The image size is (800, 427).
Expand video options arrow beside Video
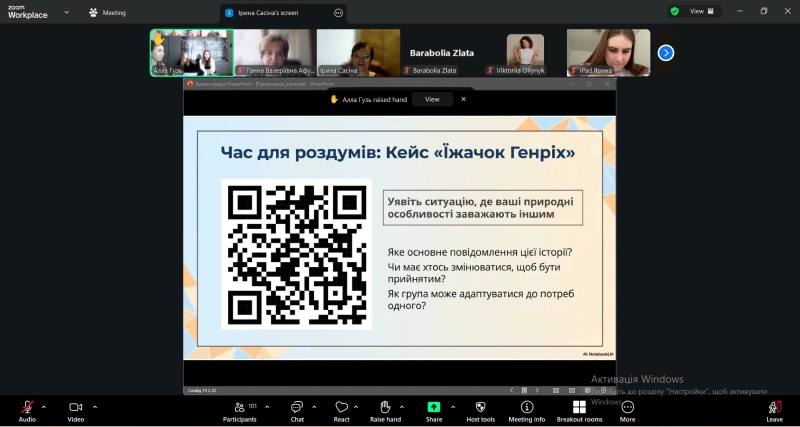click(x=95, y=407)
